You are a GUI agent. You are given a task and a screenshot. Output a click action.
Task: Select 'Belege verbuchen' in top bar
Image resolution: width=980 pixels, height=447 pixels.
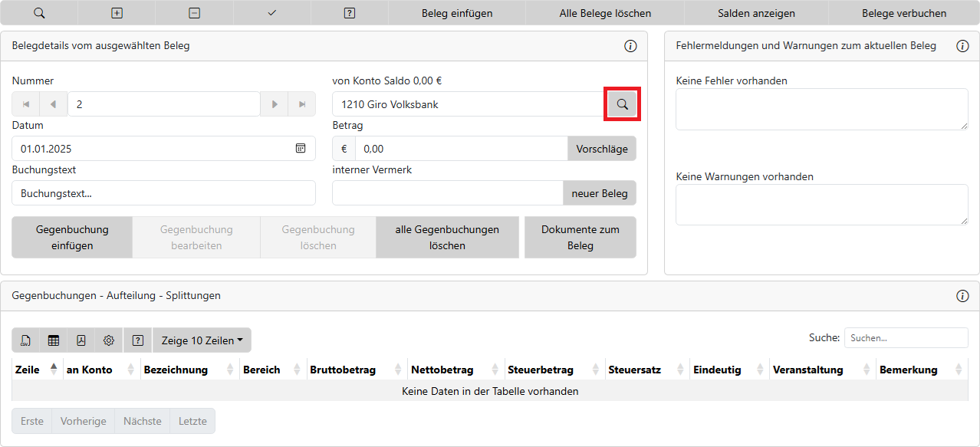pyautogui.click(x=903, y=13)
